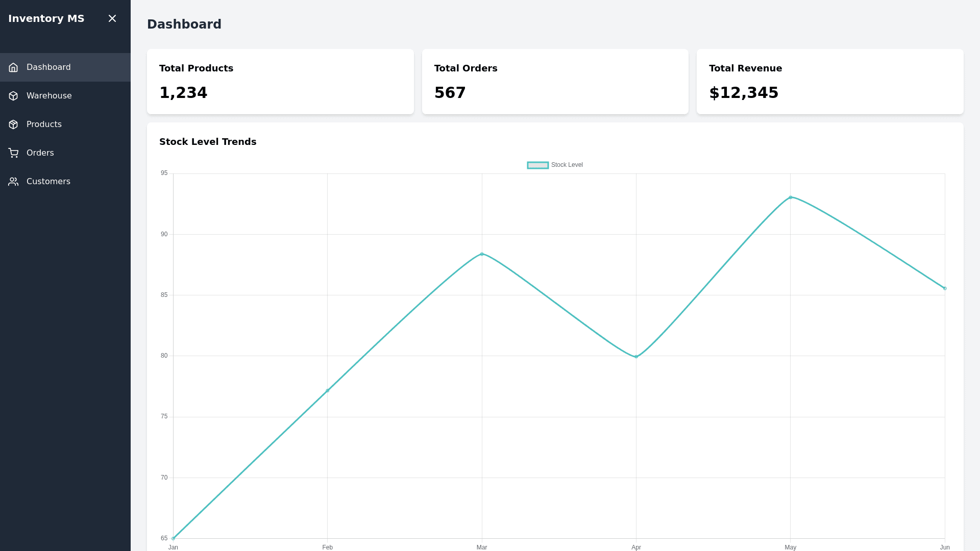Screen dimensions: 980x551
Task: Click the Total Orders card
Action: coord(555,82)
